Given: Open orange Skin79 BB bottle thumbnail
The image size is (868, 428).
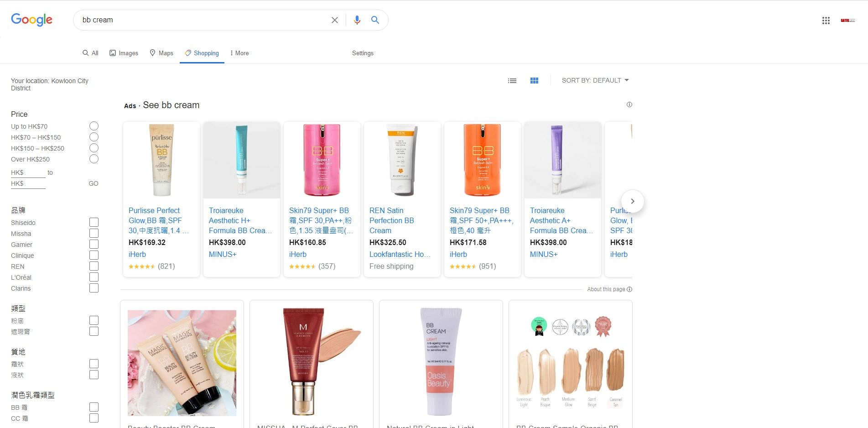Looking at the screenshot, I should (483, 160).
